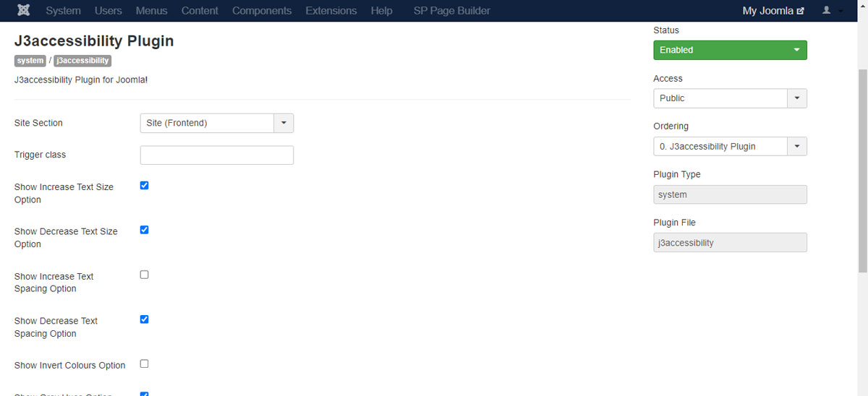
Task: Click the Trigger class input field
Action: point(217,155)
